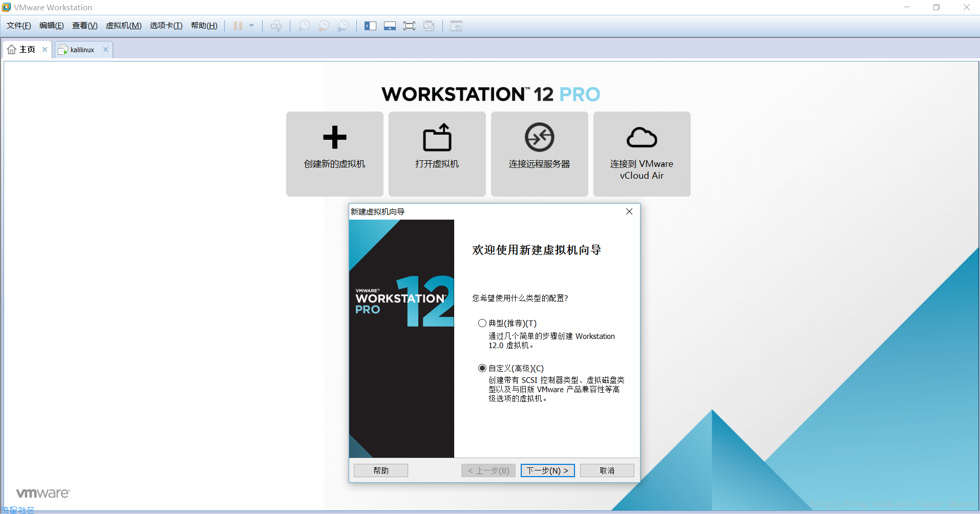Click the VMware vCloud Air cloud icon
Image resolution: width=980 pixels, height=514 pixels.
642,137
